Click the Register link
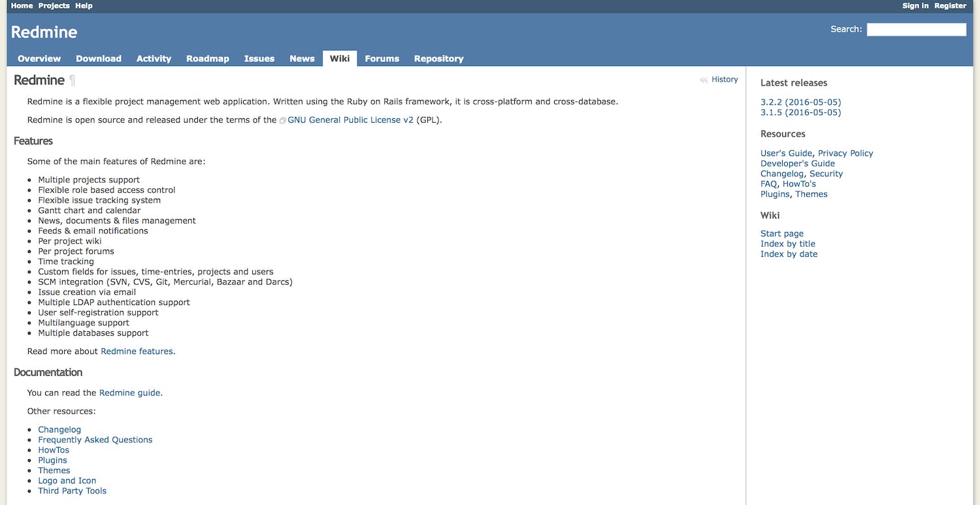The image size is (980, 505). 950,6
